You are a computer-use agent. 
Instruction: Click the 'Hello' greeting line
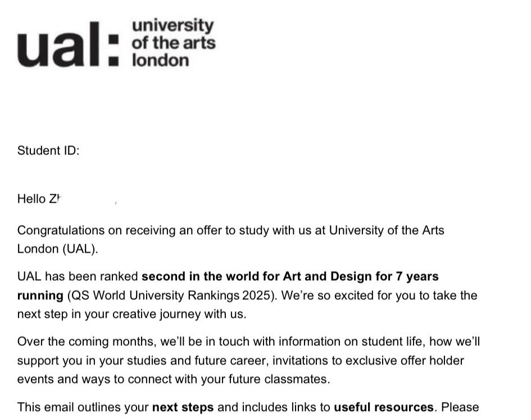(38, 199)
